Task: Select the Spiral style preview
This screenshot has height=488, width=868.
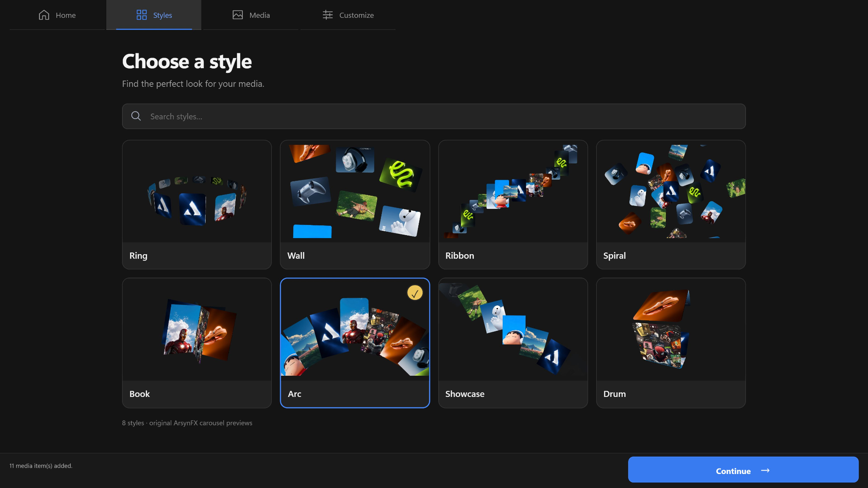Action: (x=671, y=191)
